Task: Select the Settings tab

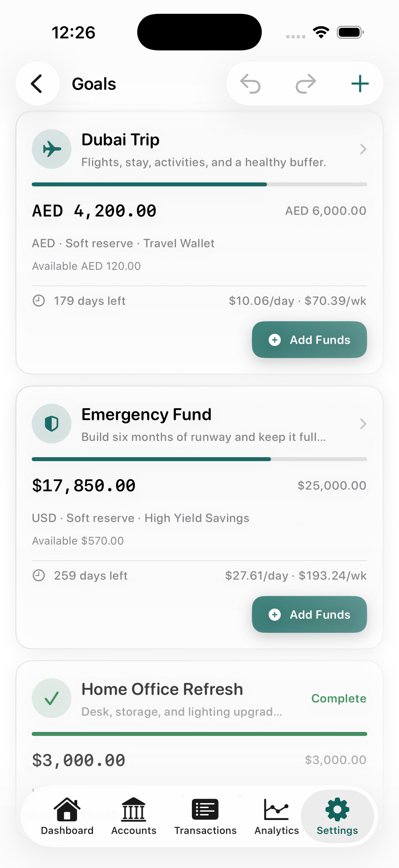Action: pyautogui.click(x=337, y=816)
